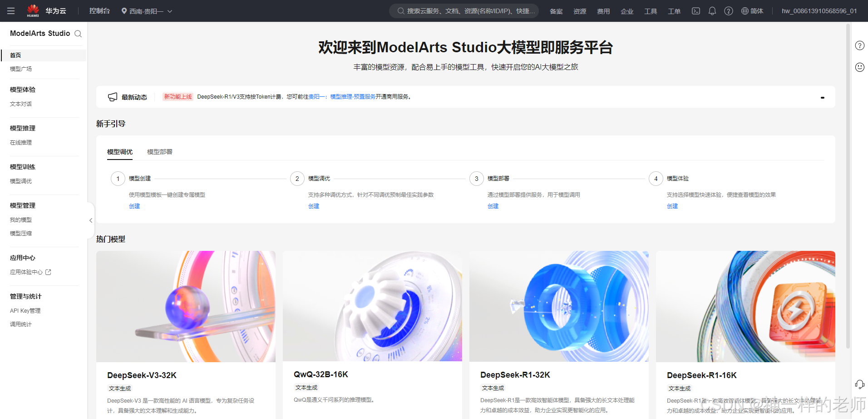
Task: Click 创建 link under 模型调优 step
Action: coord(314,206)
